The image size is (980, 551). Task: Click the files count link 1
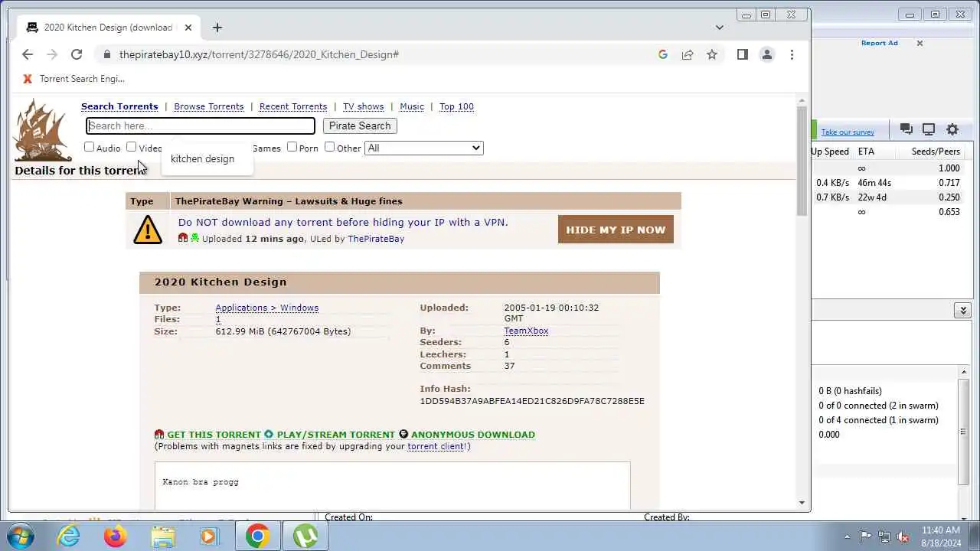click(x=217, y=319)
